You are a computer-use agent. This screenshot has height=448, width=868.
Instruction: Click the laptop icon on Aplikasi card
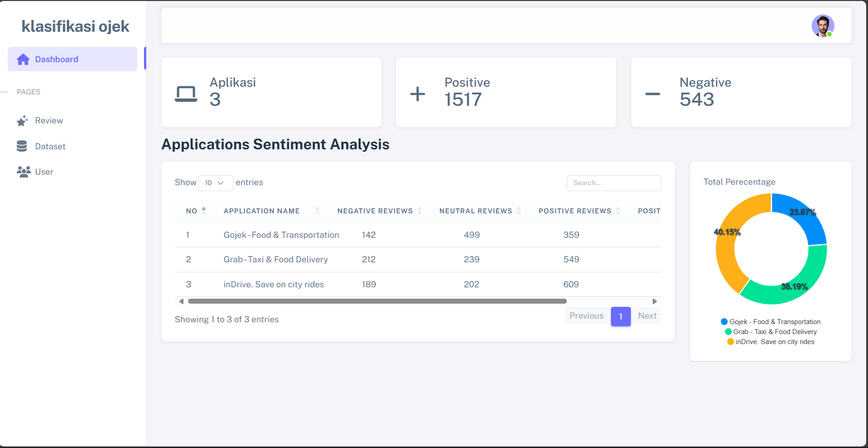tap(186, 93)
